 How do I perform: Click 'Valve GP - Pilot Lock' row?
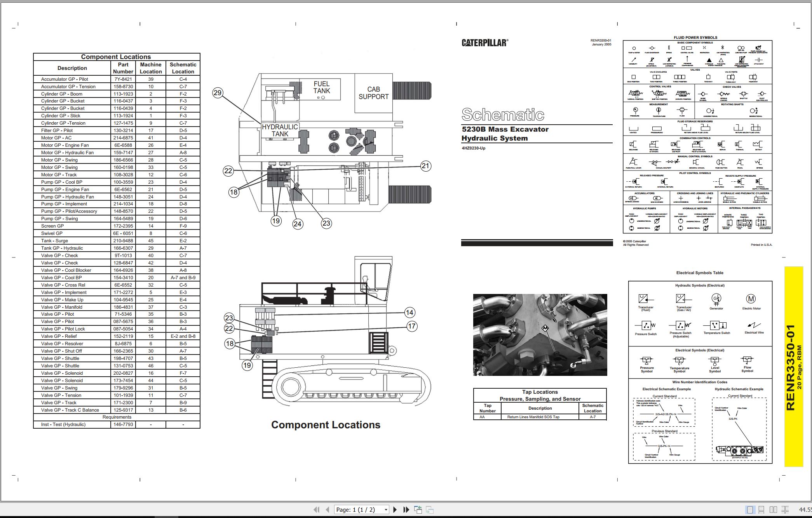pyautogui.click(x=117, y=329)
